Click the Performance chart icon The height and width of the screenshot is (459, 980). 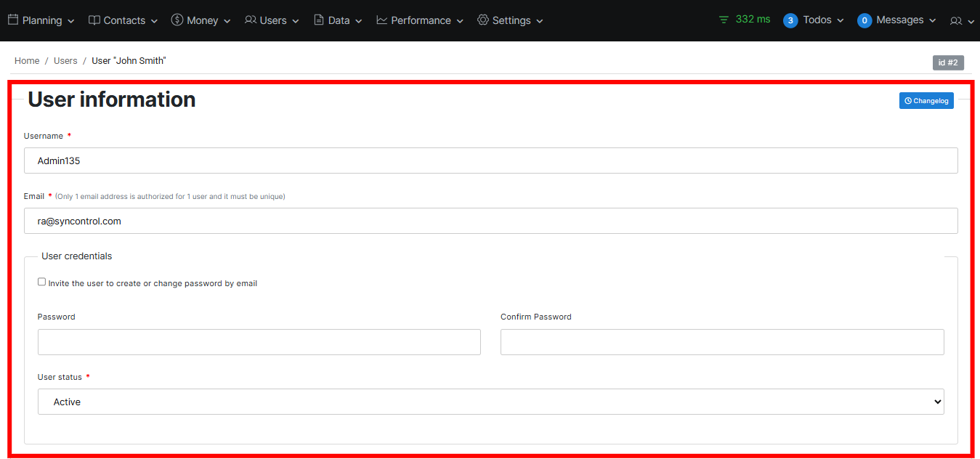click(x=382, y=20)
